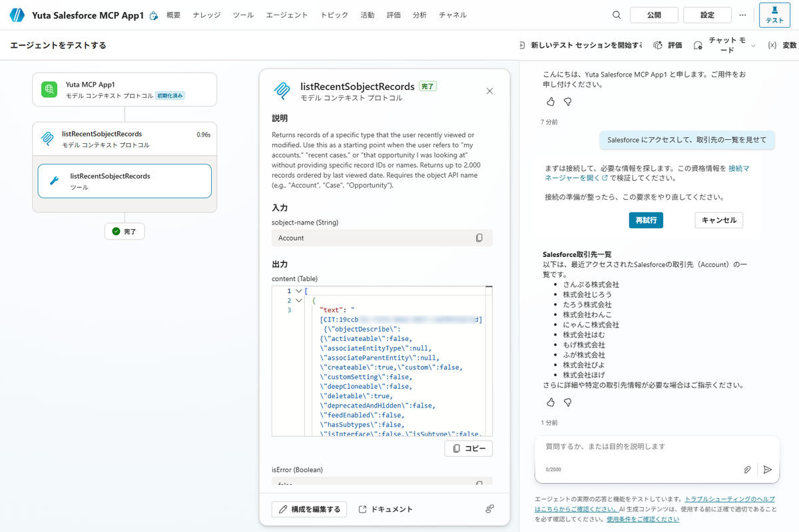Click 株式会社わんこ in the list
Screen dimensions: 799x532
(x=587, y=314)
